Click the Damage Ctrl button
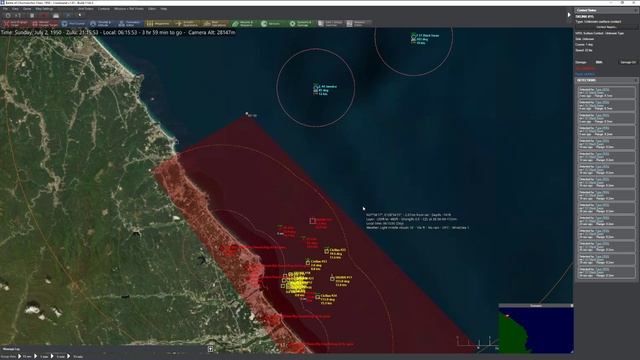Viewport: 640px width, 360px height. 628,62
